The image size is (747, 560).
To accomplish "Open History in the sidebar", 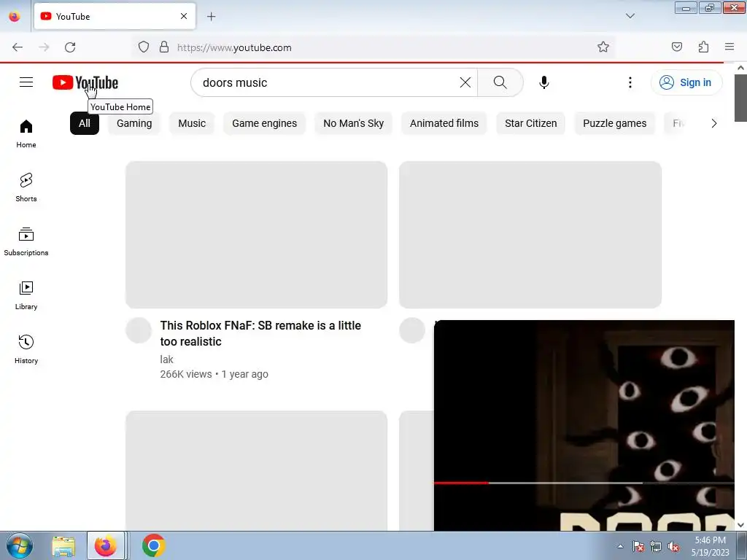I will (26, 349).
